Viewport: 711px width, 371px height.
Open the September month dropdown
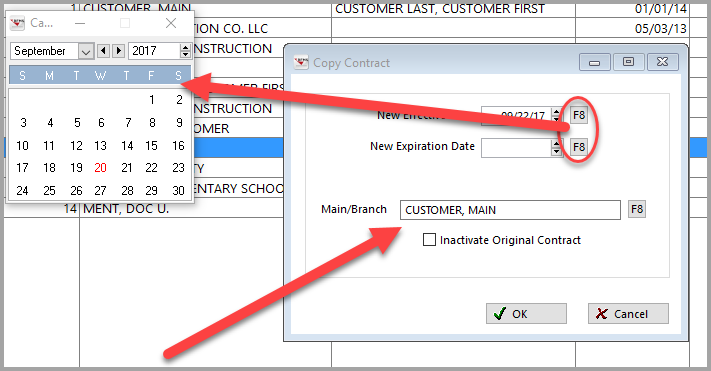point(86,51)
